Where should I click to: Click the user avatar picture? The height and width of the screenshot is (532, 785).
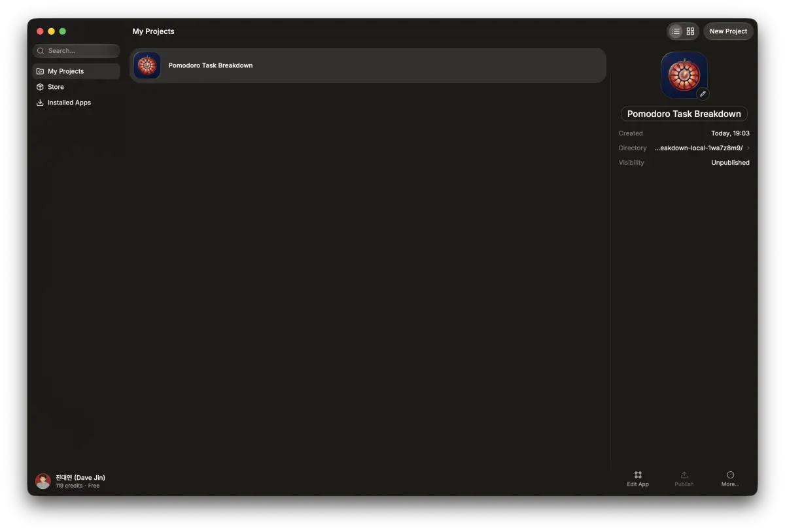(43, 481)
